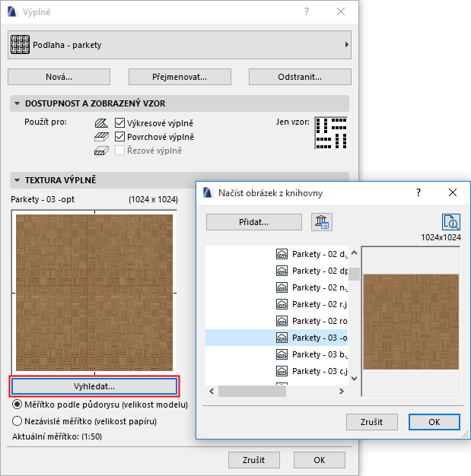Image resolution: width=471 pixels, height=476 pixels.
Task: Click the Přidat... button
Action: click(x=253, y=222)
